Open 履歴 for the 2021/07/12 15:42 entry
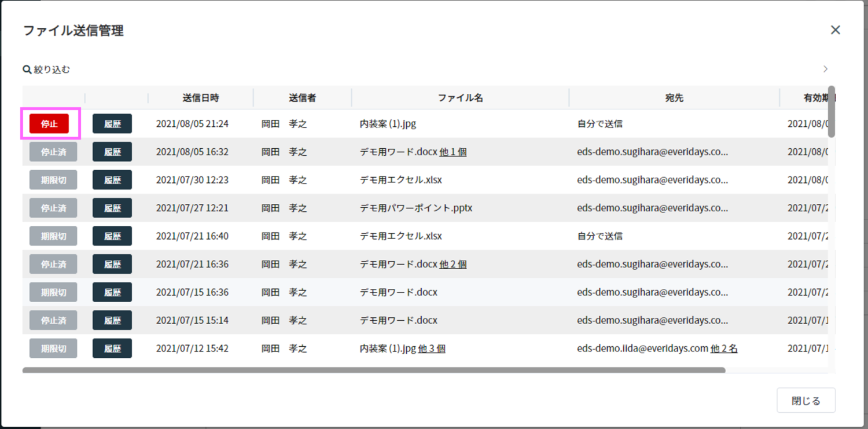 click(x=112, y=348)
